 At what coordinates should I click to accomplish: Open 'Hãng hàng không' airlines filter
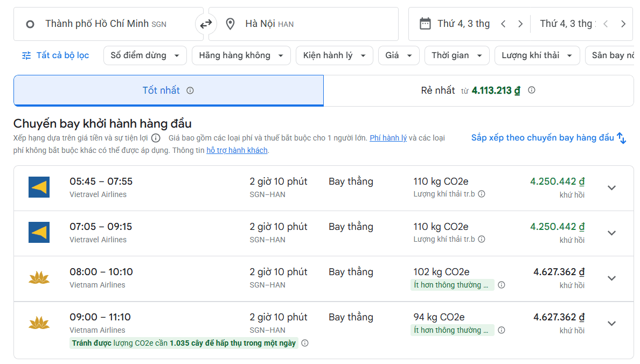(241, 55)
